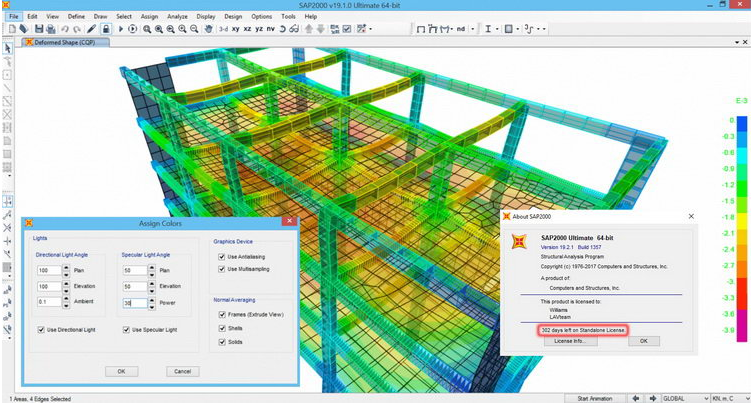The width and height of the screenshot is (751, 409).
Task: Click the left arrow in status bar
Action: [x=636, y=398]
